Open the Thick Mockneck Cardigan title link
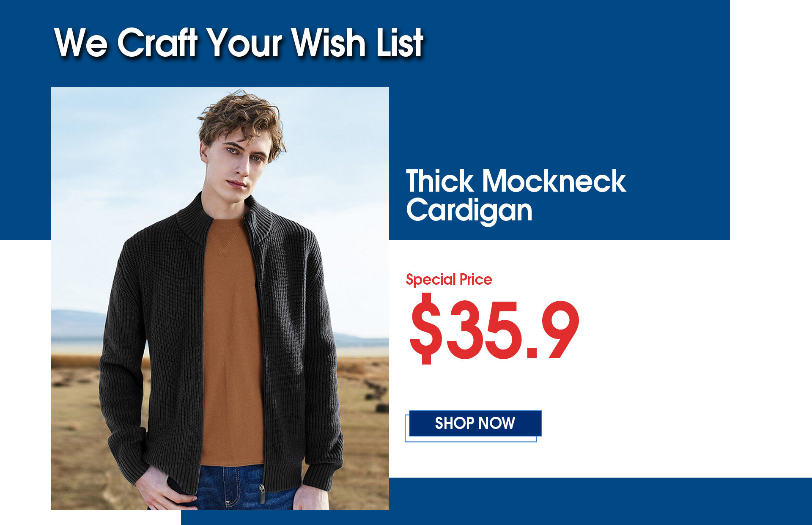This screenshot has width=812, height=525. click(x=516, y=195)
